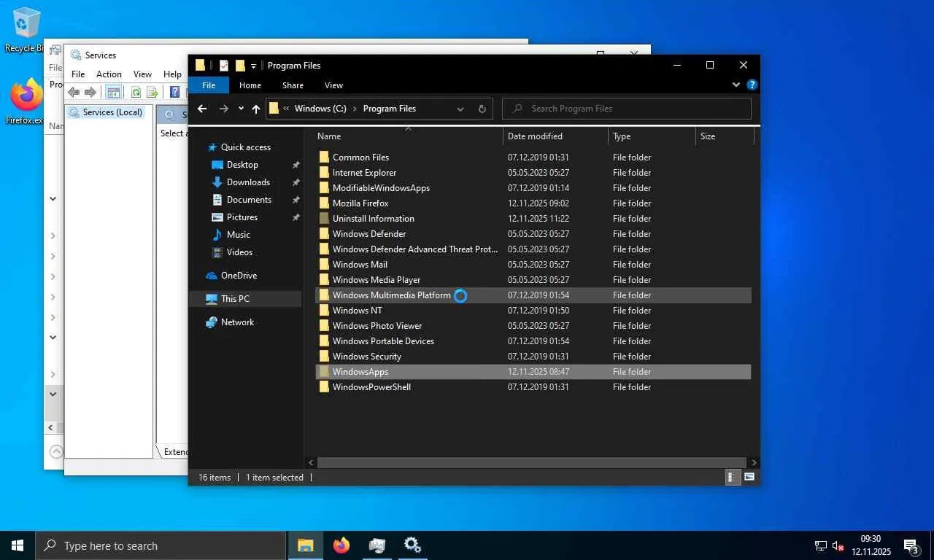Switch to the Home ribbon tab

(x=250, y=85)
